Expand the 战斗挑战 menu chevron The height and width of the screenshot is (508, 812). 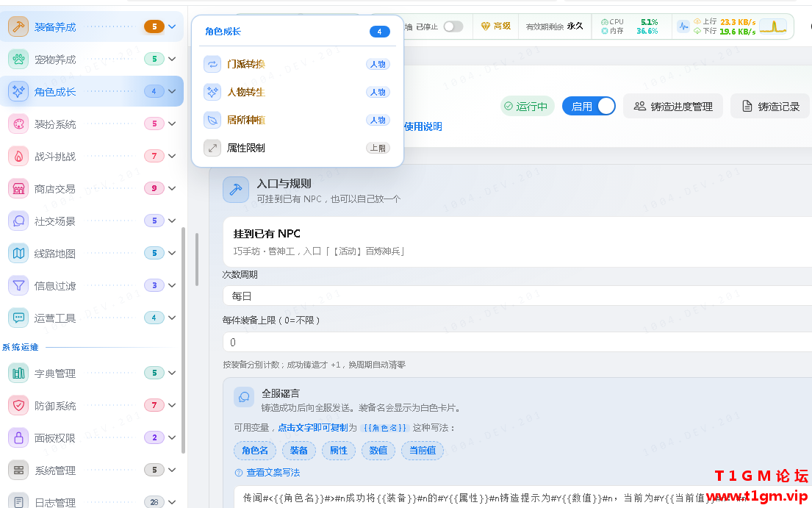tap(172, 156)
